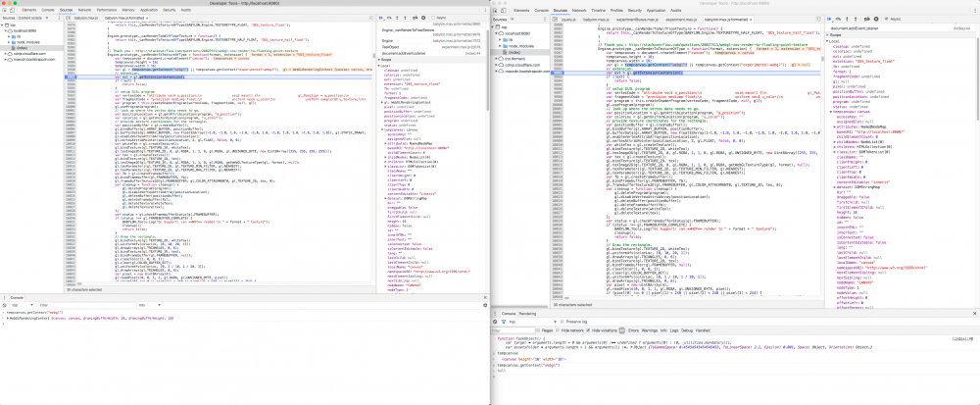Toggle Regex checkbox in right console filter
Viewport: 980px width, 405px height.
(x=537, y=330)
